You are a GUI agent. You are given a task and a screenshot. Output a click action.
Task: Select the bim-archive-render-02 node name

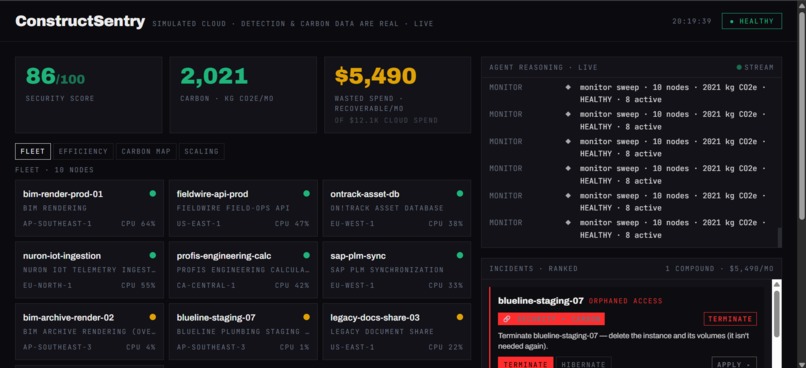point(68,318)
